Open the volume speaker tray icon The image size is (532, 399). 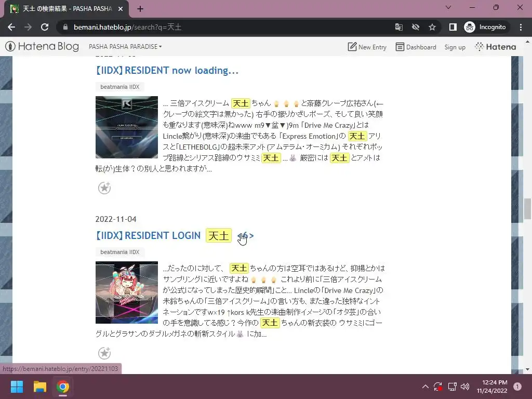coord(465,387)
